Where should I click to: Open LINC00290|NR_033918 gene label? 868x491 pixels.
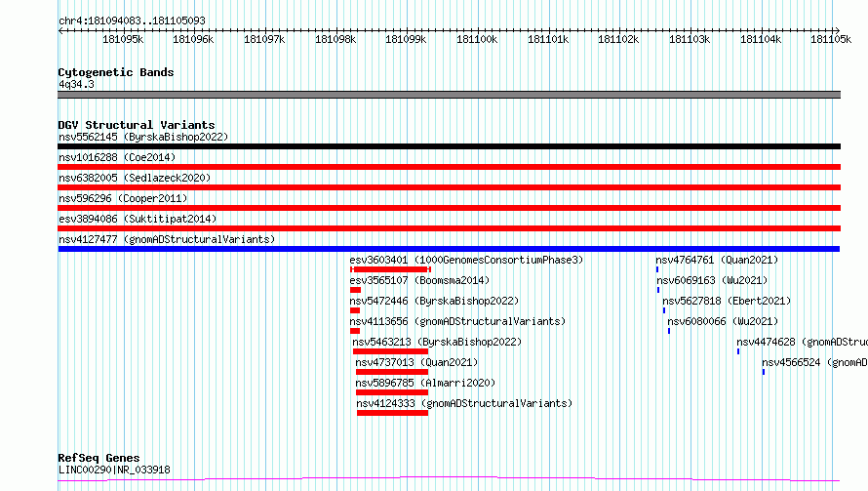[x=114, y=470]
